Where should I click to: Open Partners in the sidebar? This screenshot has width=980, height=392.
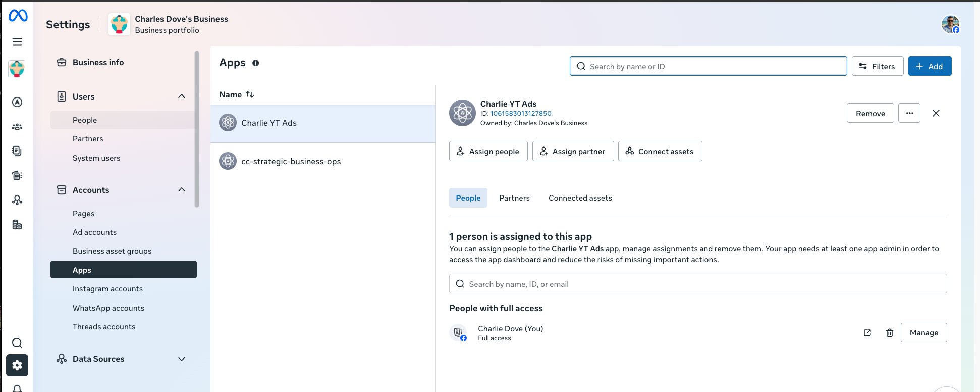[88, 139]
